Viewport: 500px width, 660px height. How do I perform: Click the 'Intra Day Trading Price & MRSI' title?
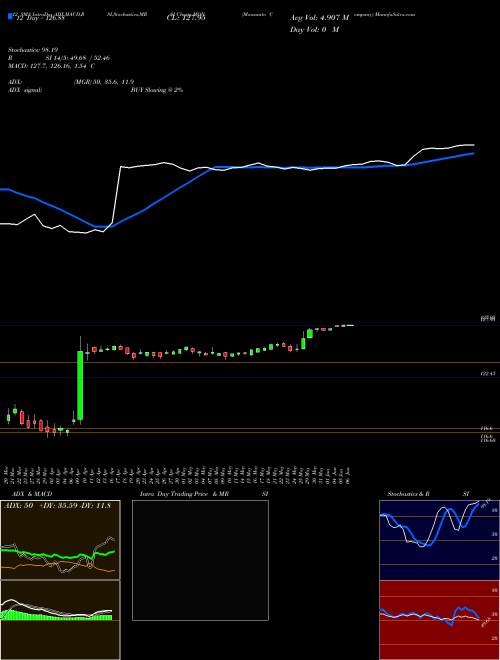pyautogui.click(x=204, y=494)
